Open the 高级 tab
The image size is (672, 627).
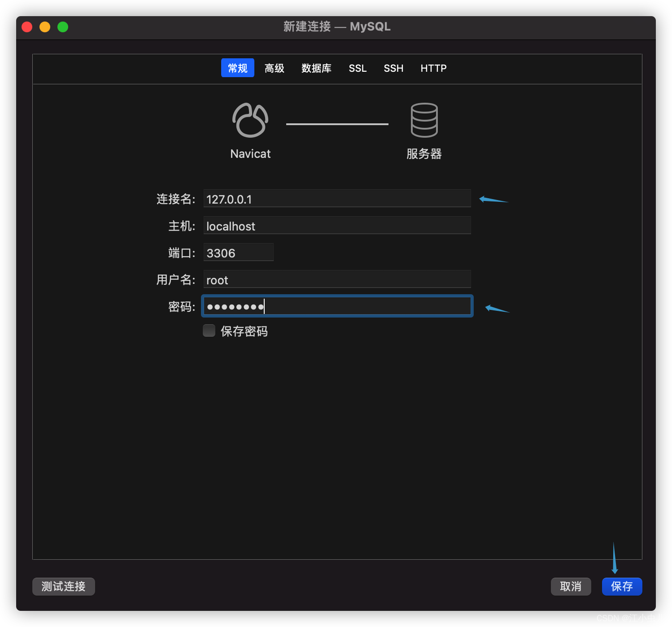point(275,68)
